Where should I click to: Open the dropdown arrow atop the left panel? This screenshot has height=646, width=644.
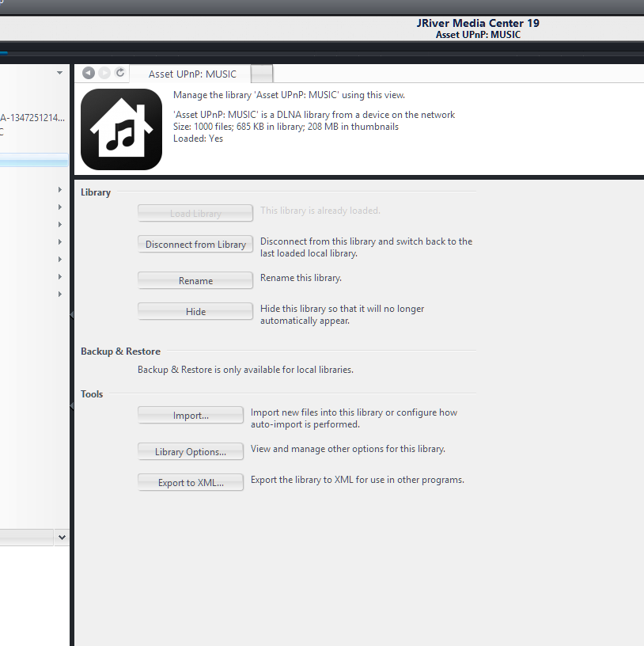60,73
